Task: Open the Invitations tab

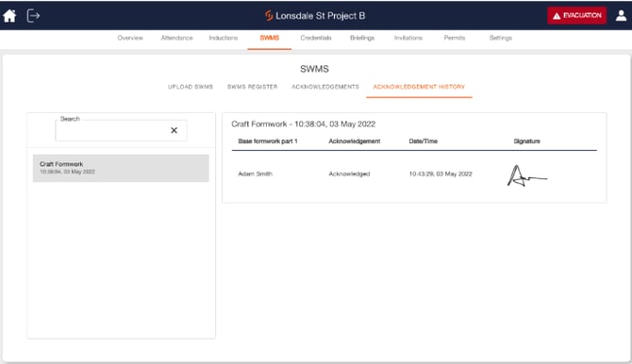Action: (408, 38)
